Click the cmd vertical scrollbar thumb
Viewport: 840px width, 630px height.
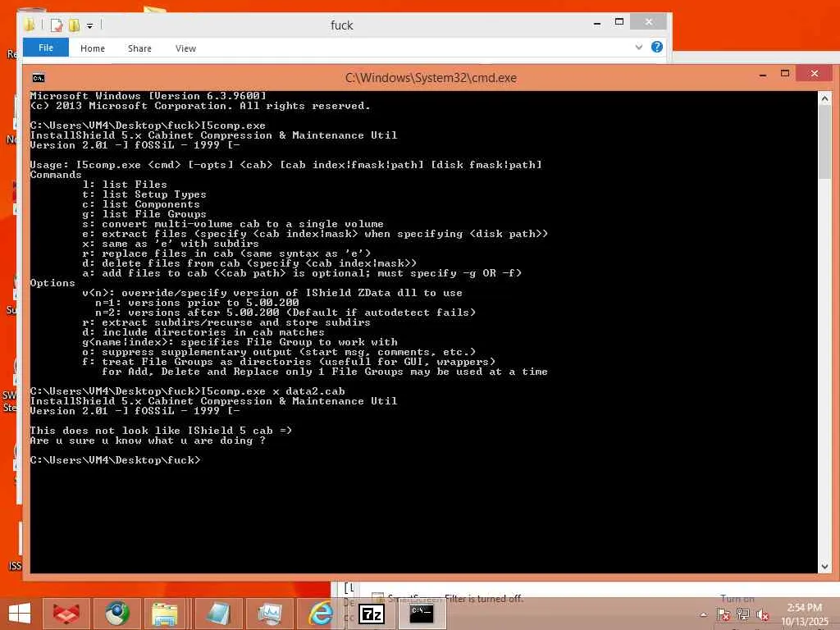(825, 143)
